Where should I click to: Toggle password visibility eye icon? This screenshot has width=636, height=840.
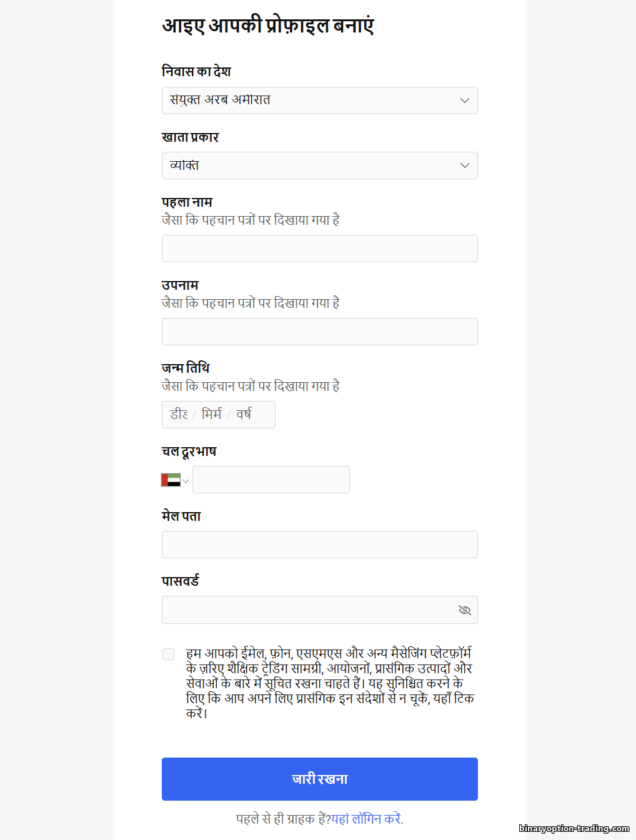(x=465, y=610)
